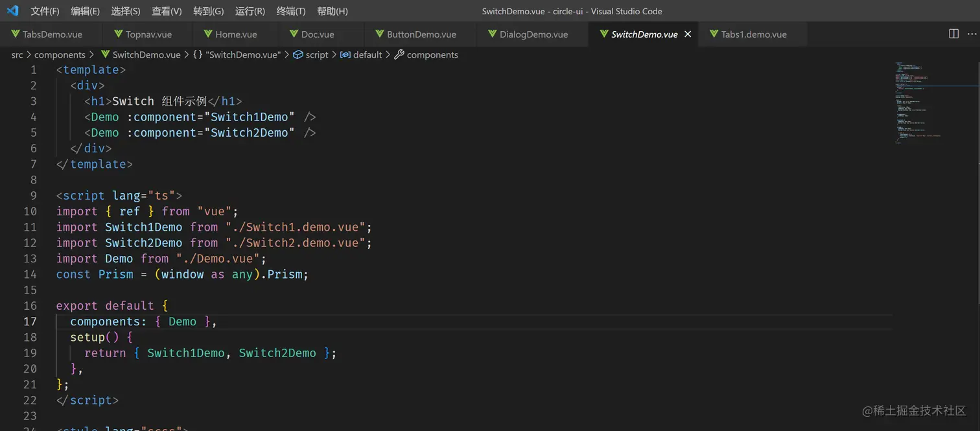Click "Switch1Demo" in the line 4 component attribute
980x431 pixels.
250,117
